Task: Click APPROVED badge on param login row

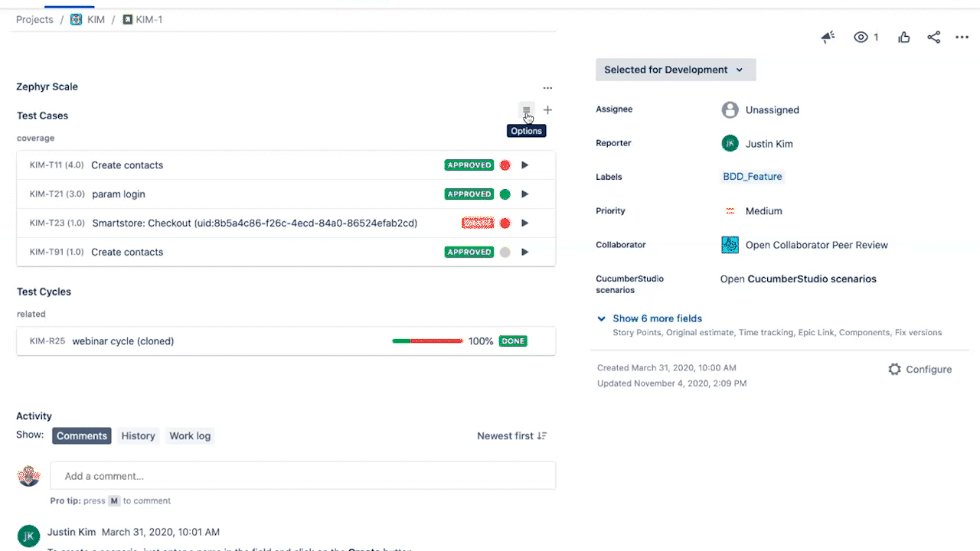Action: click(x=469, y=194)
